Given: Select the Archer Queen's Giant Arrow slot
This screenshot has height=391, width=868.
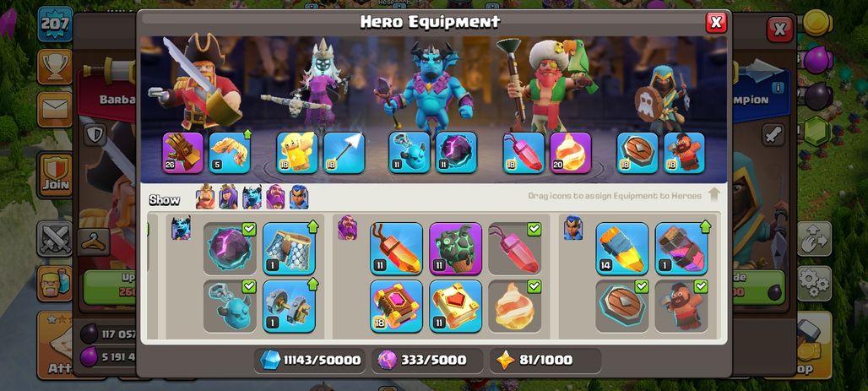Looking at the screenshot, I should [x=344, y=152].
